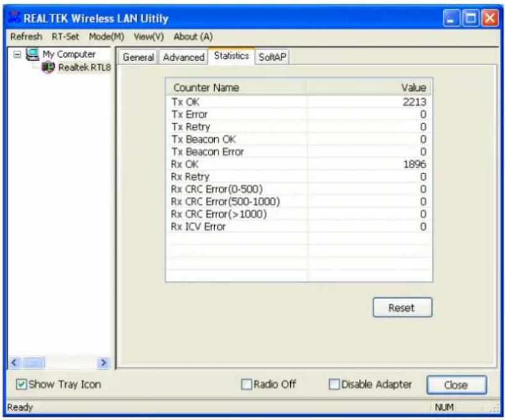Select the Rx ICV Error row

pos(299,226)
